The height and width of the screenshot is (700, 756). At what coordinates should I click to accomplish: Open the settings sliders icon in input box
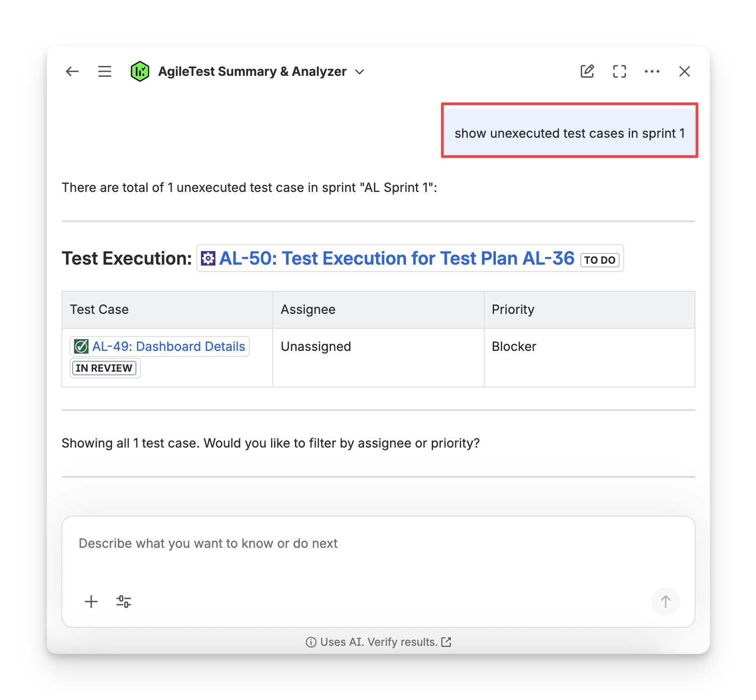tap(124, 602)
